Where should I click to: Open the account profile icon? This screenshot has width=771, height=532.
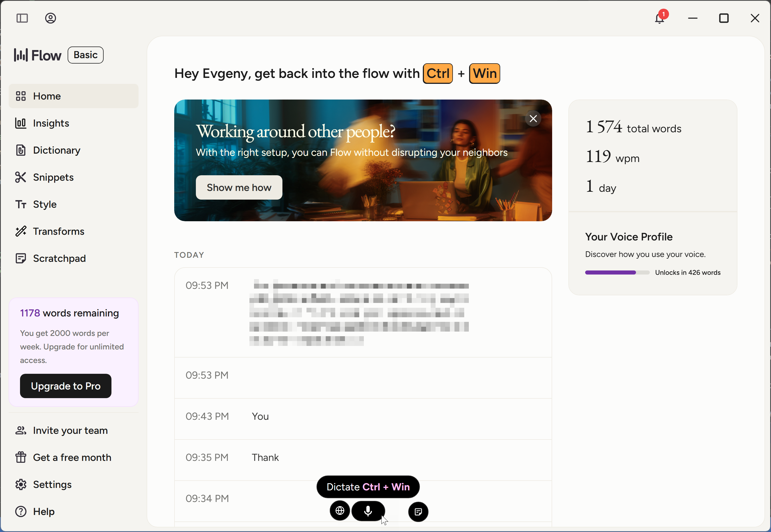50,18
